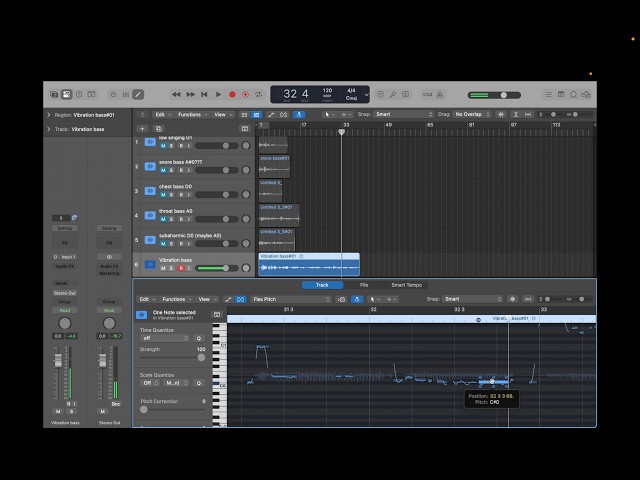
Task: Switch to the File editor tab
Action: click(x=364, y=285)
